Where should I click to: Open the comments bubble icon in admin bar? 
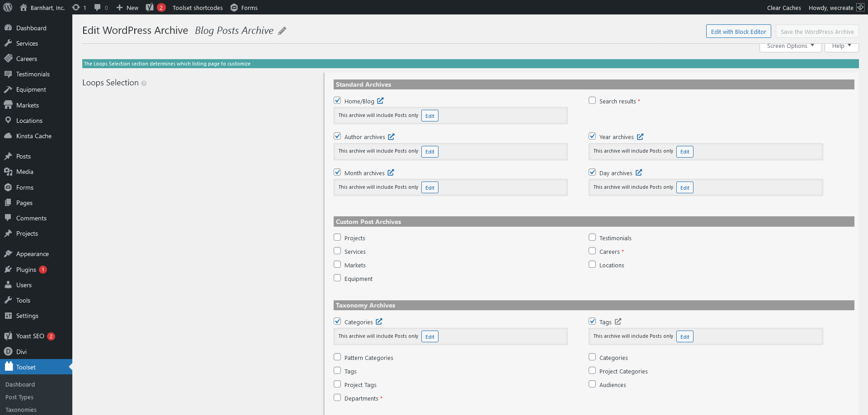pos(97,8)
